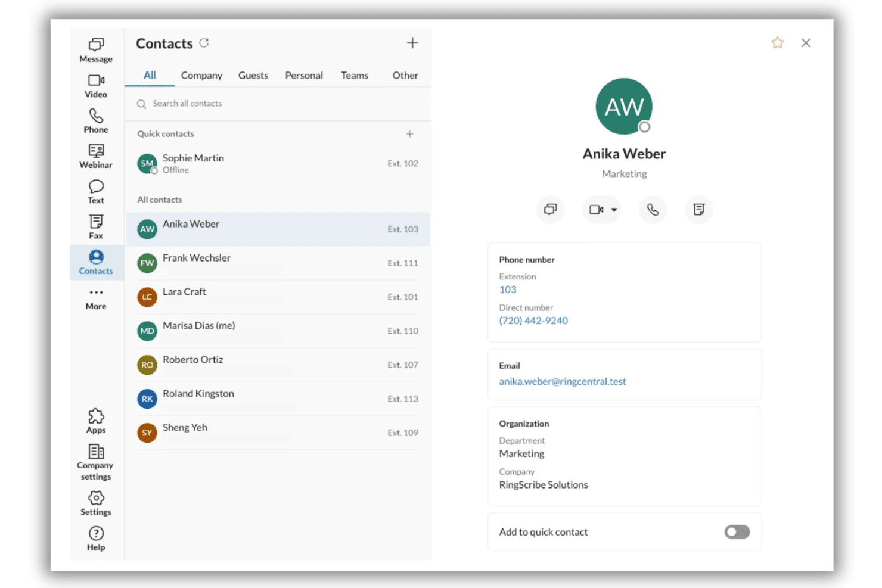Image resolution: width=882 pixels, height=588 pixels.
Task: Open the More options in sidebar
Action: pyautogui.click(x=96, y=298)
